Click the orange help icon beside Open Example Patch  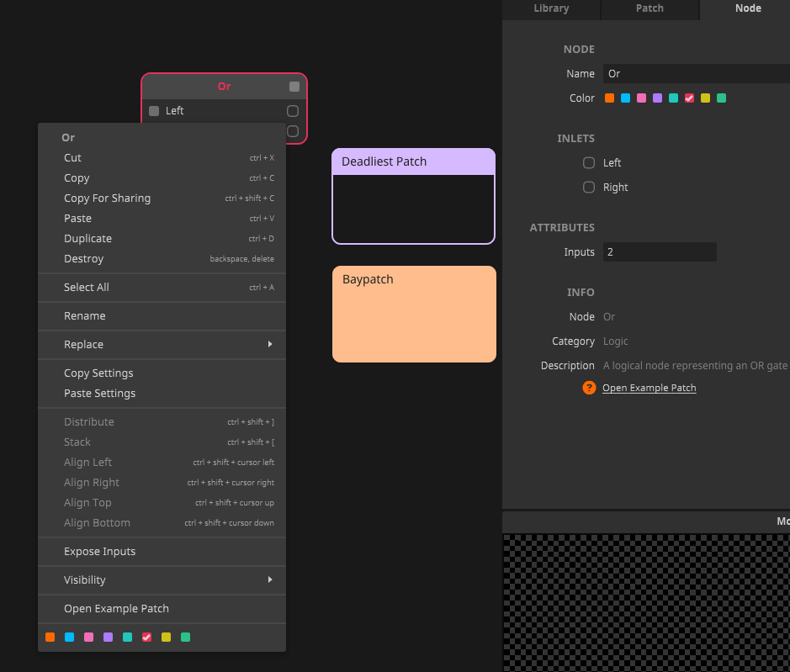(588, 388)
